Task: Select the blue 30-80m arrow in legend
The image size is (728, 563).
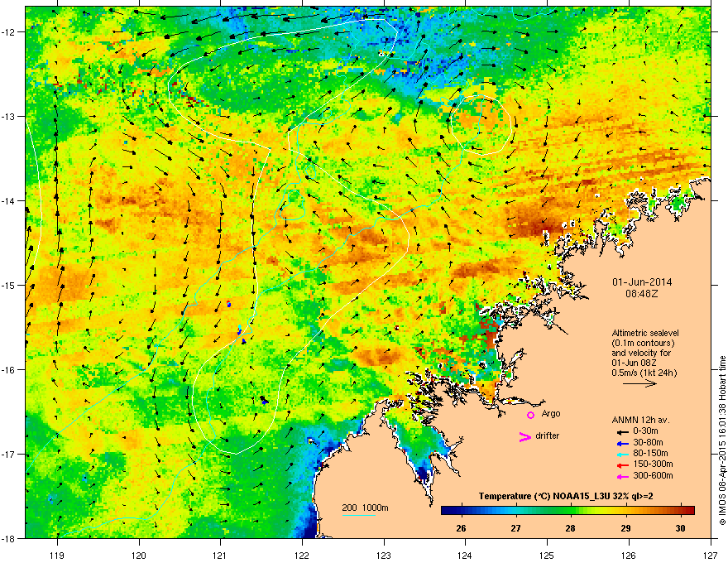Action: coord(623,443)
